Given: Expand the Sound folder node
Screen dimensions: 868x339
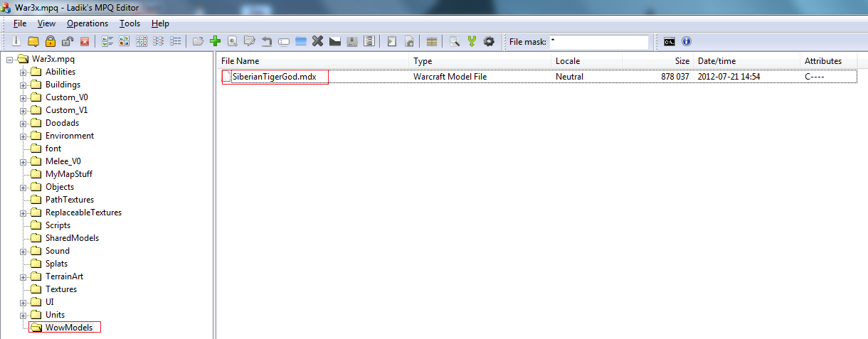Looking at the screenshot, I should pyautogui.click(x=23, y=251).
